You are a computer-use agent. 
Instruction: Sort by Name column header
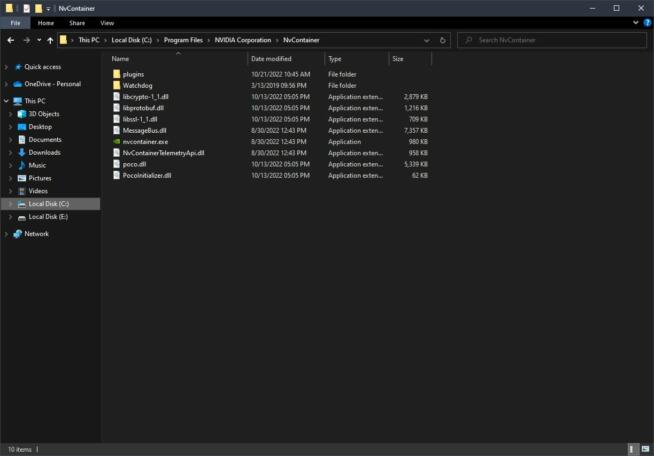(x=120, y=59)
